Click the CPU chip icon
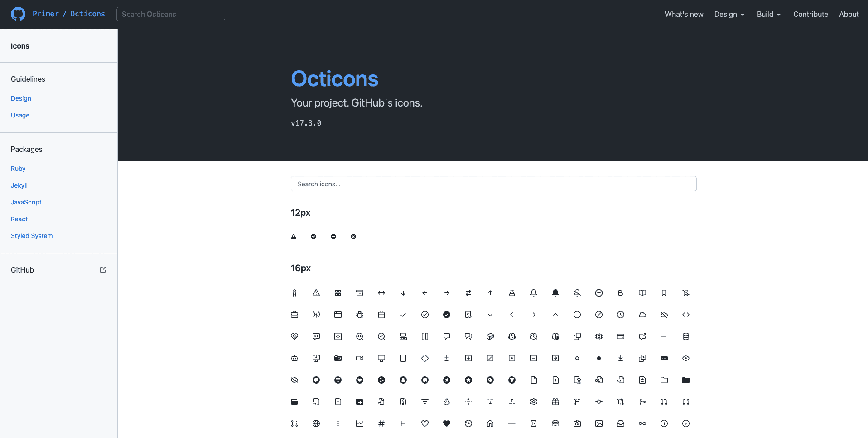 pos(599,336)
